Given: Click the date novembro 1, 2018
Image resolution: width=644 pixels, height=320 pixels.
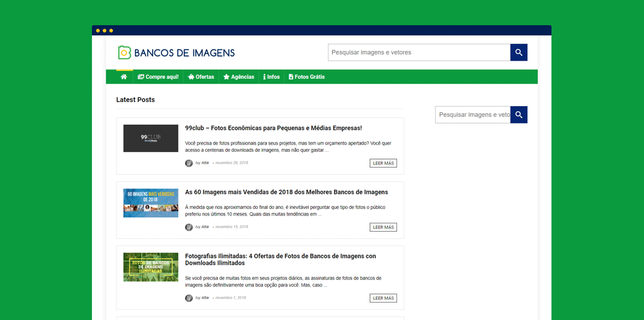Looking at the screenshot, I should pos(231,298).
